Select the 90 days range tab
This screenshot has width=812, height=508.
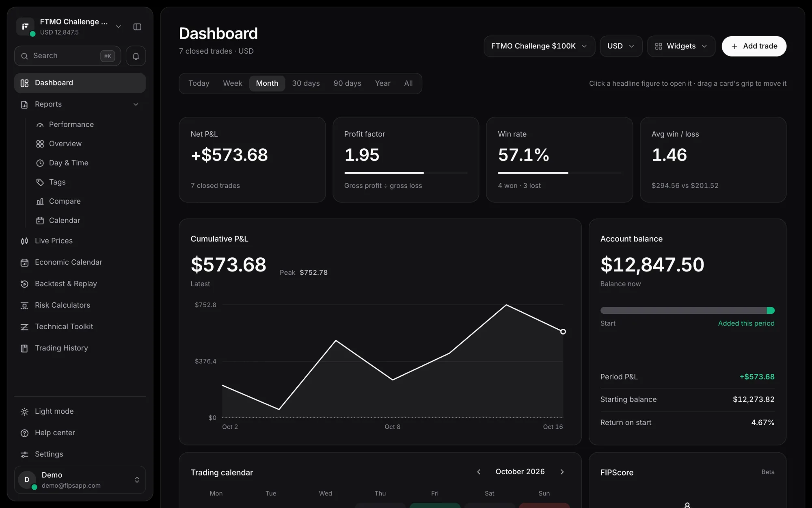[347, 83]
